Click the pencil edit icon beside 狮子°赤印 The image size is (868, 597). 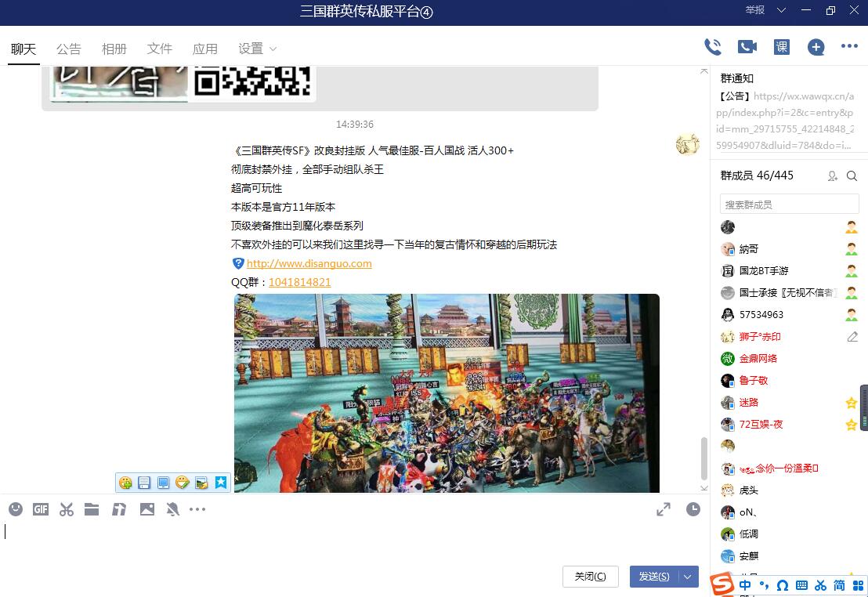coord(852,336)
